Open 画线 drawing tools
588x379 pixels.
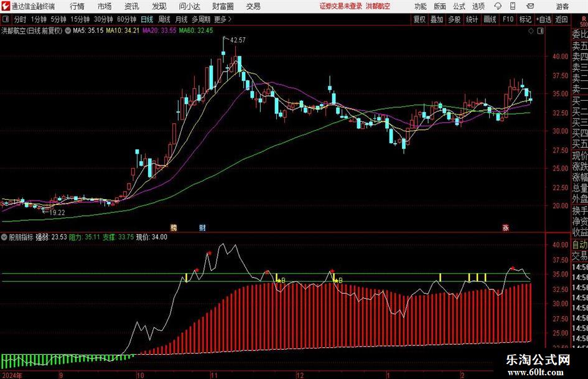(490, 19)
